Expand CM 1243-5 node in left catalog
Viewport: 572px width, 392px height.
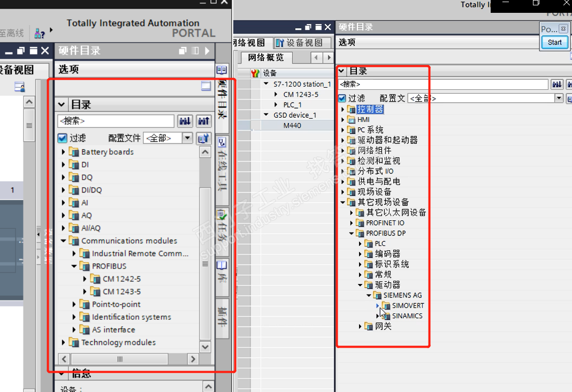85,291
